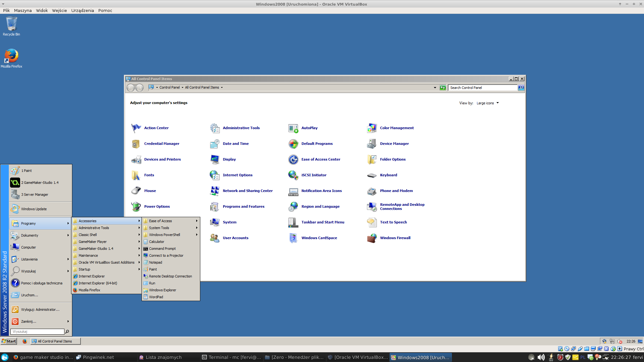Click the User Accounts link
The height and width of the screenshot is (362, 644).
[235, 238]
